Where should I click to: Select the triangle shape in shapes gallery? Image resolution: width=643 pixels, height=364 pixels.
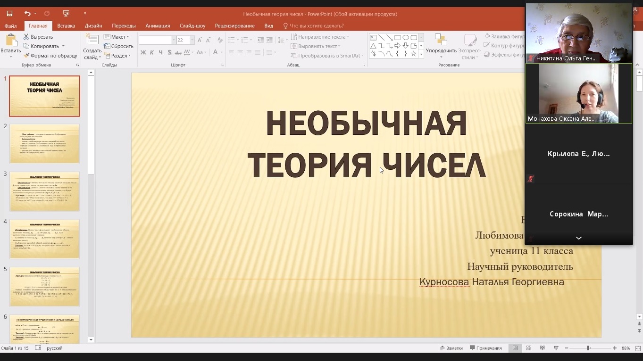[x=373, y=46]
